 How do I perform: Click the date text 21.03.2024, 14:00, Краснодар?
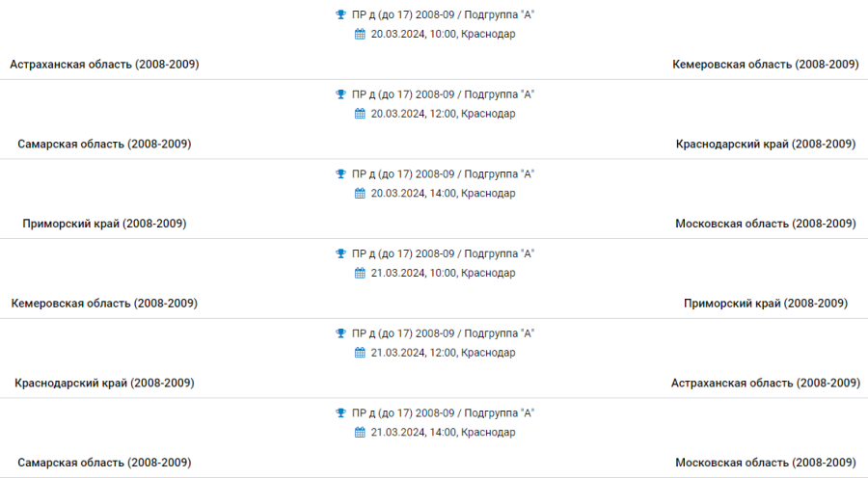coord(443,433)
